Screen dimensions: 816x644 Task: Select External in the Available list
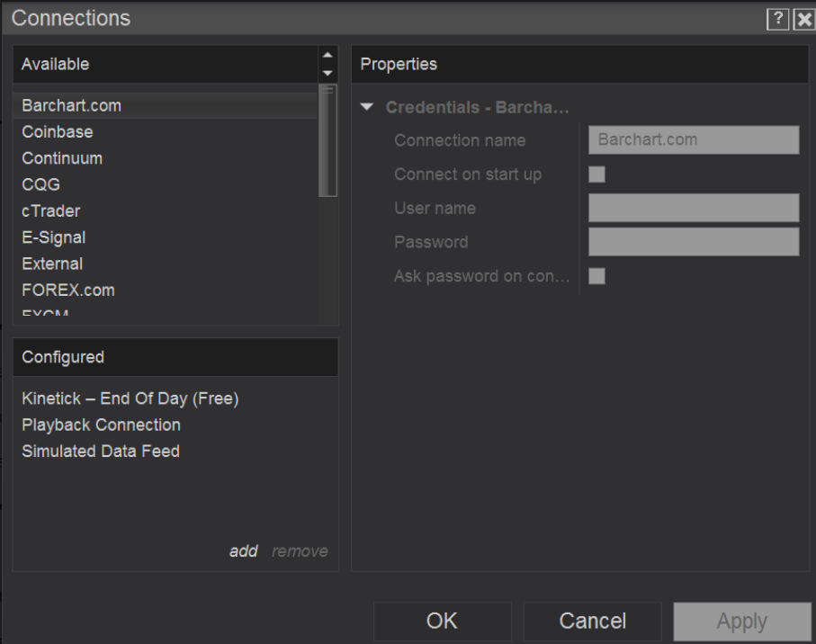(x=165, y=264)
